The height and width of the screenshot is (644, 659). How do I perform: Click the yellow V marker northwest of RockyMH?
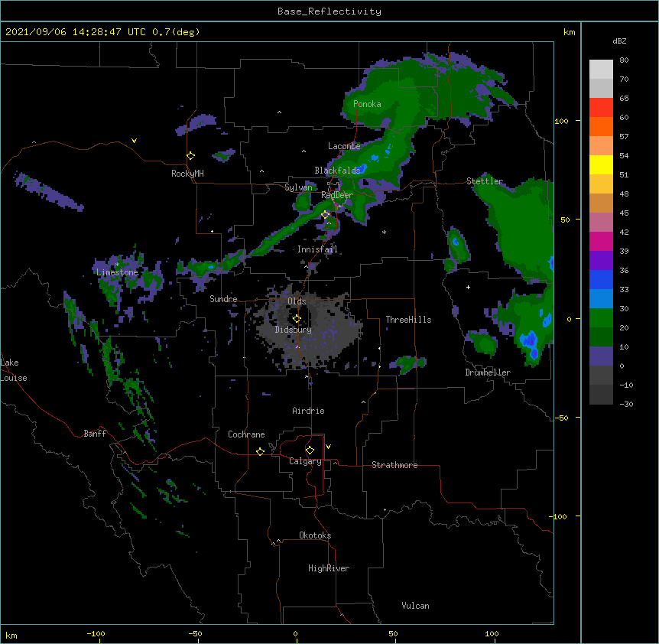click(134, 141)
